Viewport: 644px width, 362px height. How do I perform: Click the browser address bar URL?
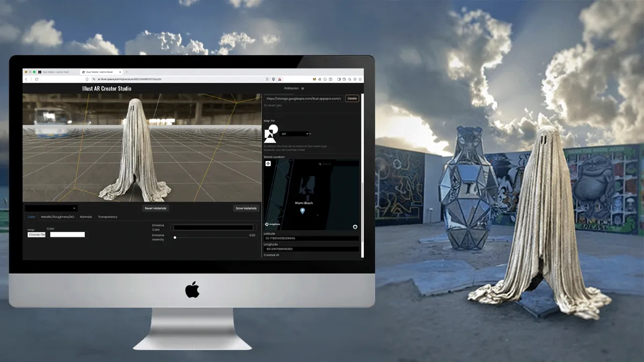[129, 79]
